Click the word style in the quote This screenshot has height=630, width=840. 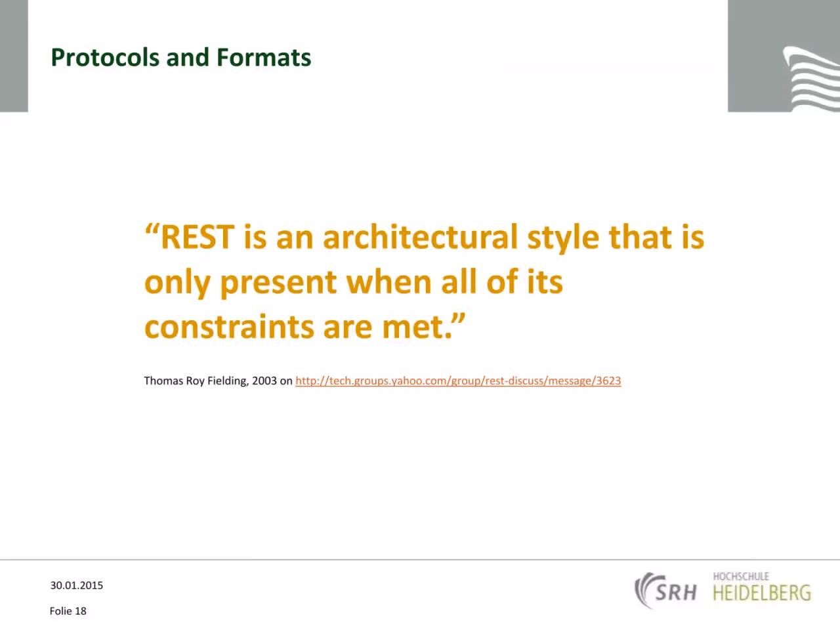(563, 238)
